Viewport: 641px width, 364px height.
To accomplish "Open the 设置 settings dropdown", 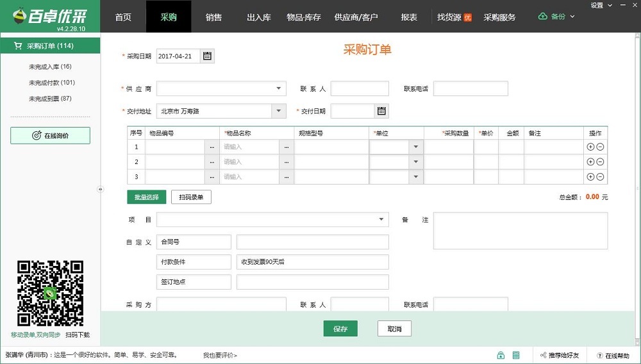I will coord(601,5).
